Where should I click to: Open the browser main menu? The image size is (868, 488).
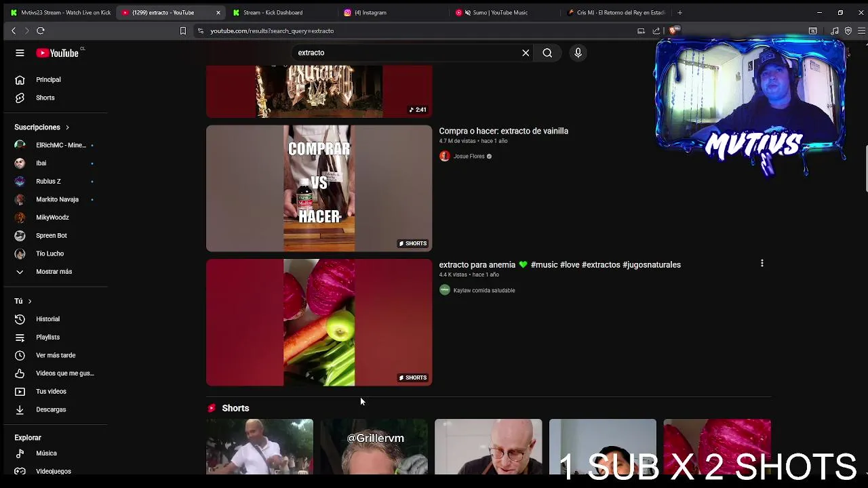862,30
